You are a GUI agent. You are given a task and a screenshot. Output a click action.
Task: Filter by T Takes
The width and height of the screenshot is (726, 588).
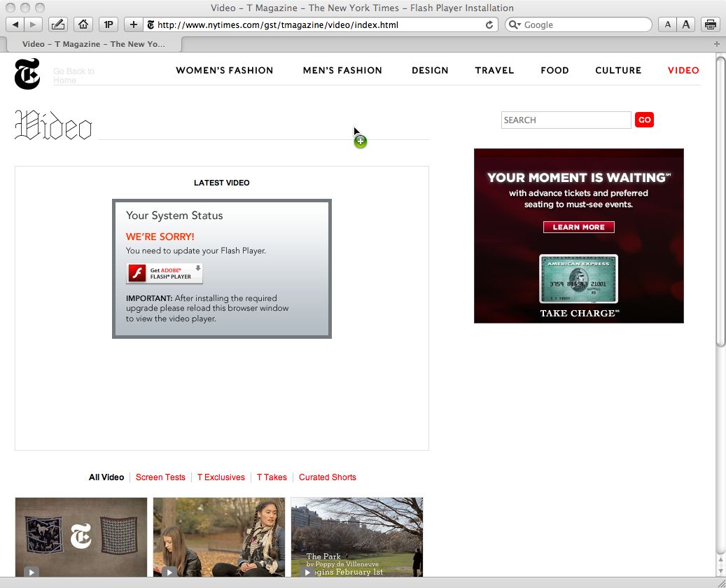(x=272, y=477)
